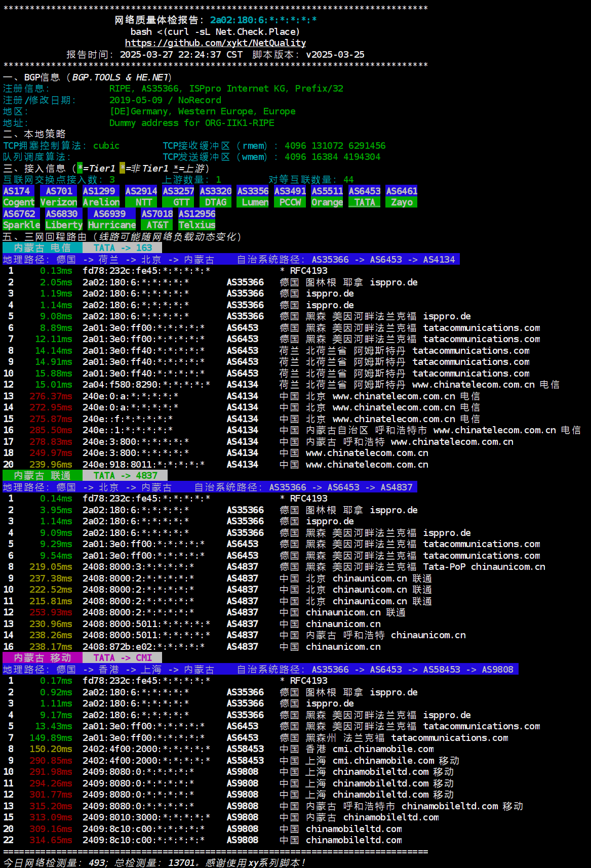Select the AS6939 Hurricane badge

pos(111,219)
